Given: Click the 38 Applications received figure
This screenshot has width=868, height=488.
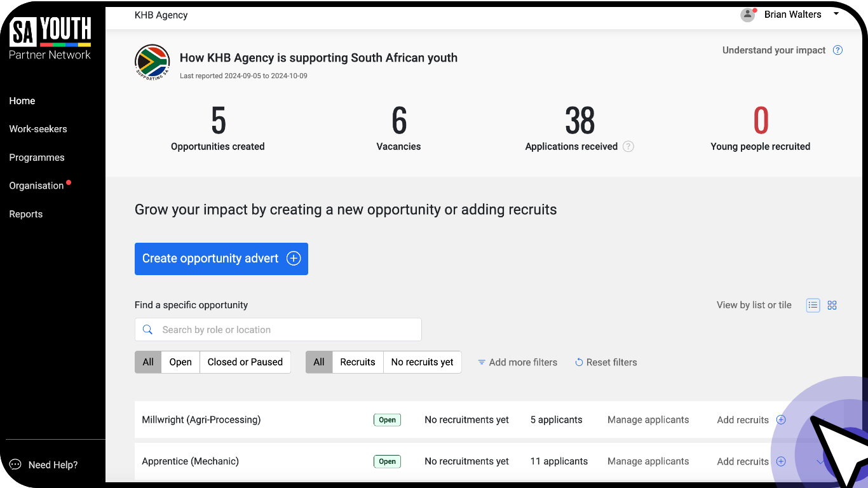Looking at the screenshot, I should tap(580, 121).
